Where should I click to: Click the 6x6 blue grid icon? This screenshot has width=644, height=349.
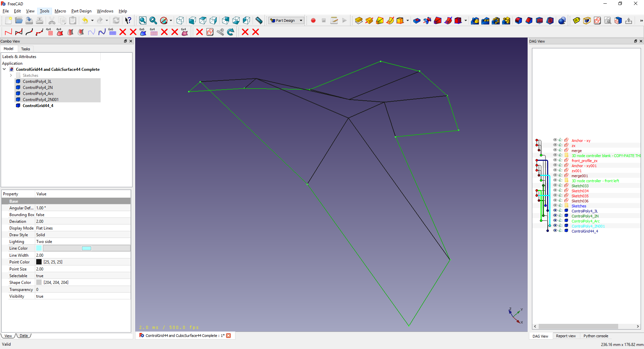(112, 32)
